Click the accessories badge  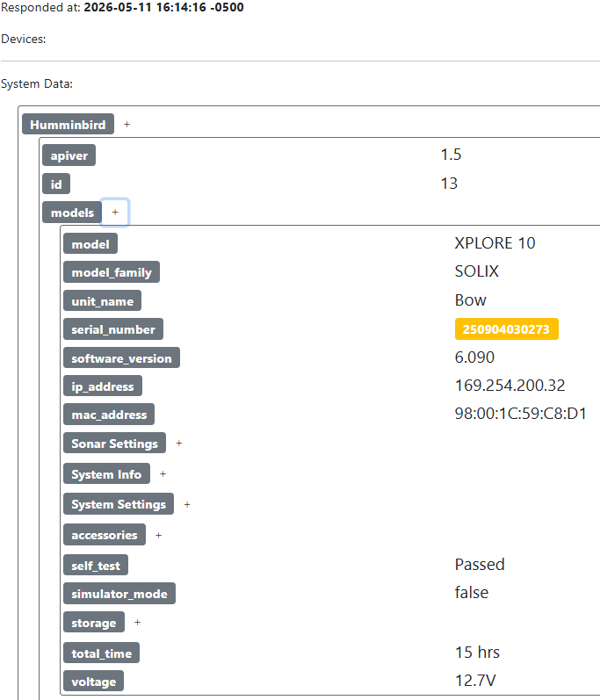tap(105, 535)
